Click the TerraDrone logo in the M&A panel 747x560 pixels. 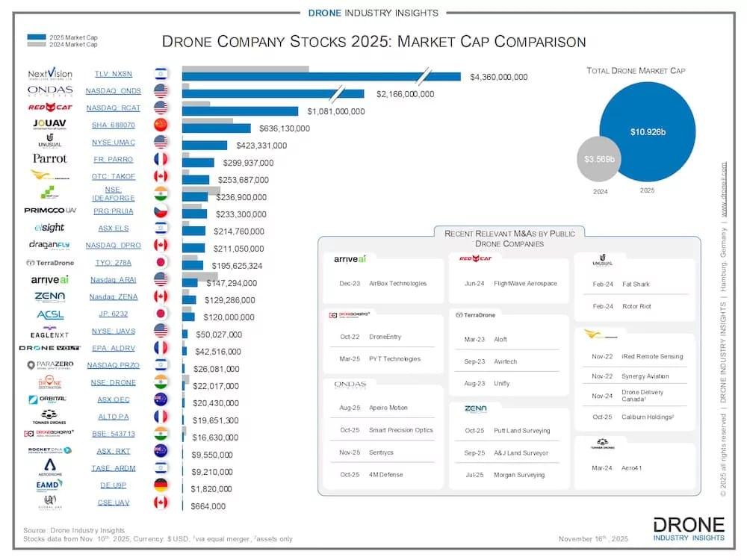[476, 315]
